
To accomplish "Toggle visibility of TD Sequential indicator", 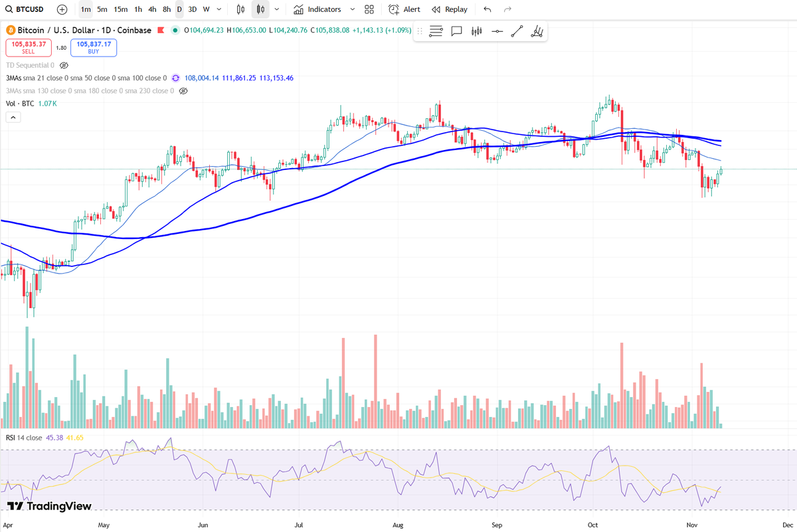I will click(64, 66).
